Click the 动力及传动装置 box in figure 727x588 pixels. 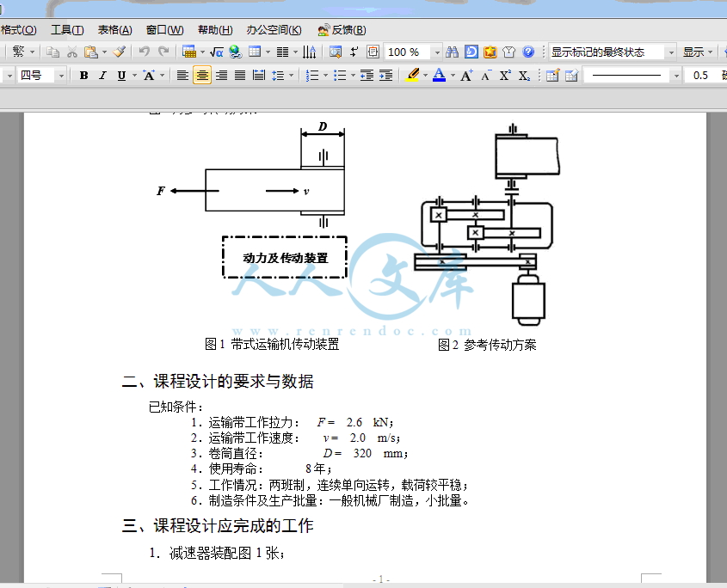(285, 258)
